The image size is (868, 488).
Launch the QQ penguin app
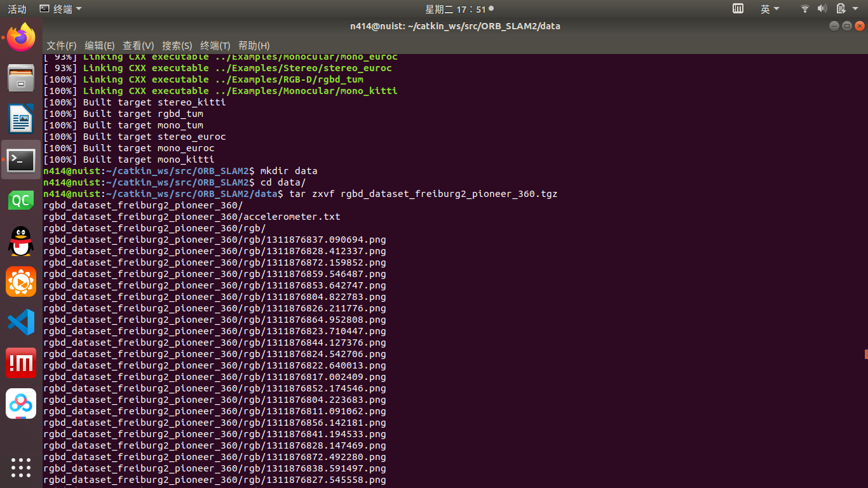click(21, 241)
